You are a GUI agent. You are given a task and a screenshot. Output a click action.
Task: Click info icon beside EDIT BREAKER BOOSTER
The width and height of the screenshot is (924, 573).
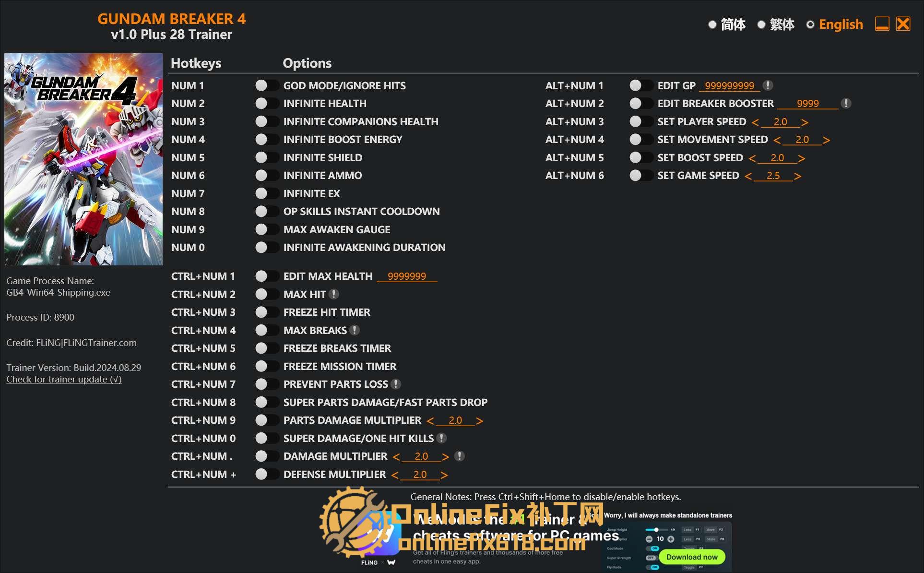pyautogui.click(x=846, y=103)
